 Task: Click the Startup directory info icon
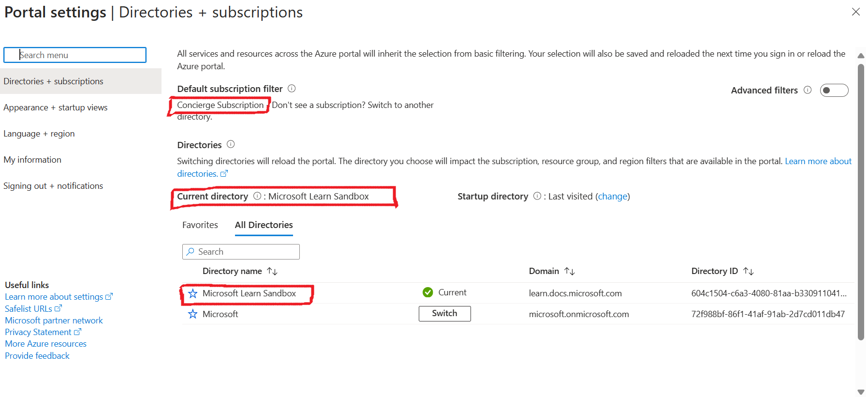pos(537,196)
